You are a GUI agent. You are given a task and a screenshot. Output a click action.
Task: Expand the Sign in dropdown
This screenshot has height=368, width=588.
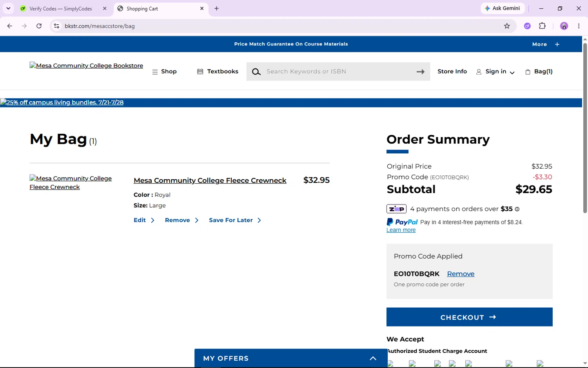point(495,71)
